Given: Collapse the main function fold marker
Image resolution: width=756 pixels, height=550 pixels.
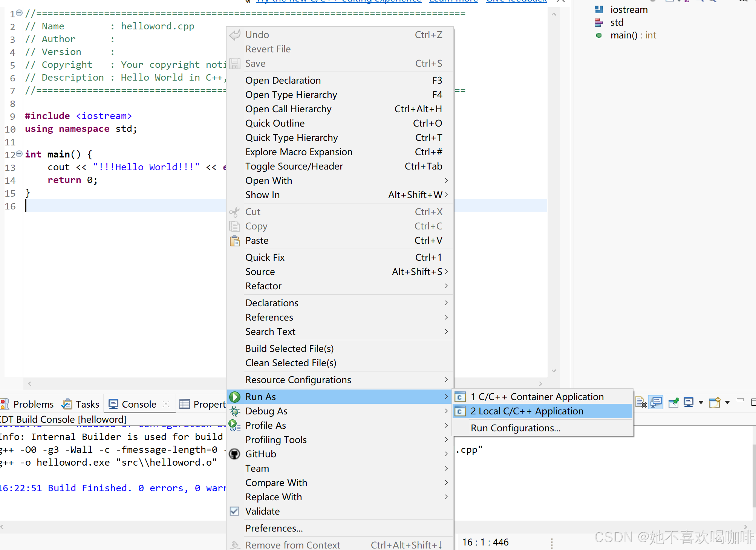Looking at the screenshot, I should 19,154.
